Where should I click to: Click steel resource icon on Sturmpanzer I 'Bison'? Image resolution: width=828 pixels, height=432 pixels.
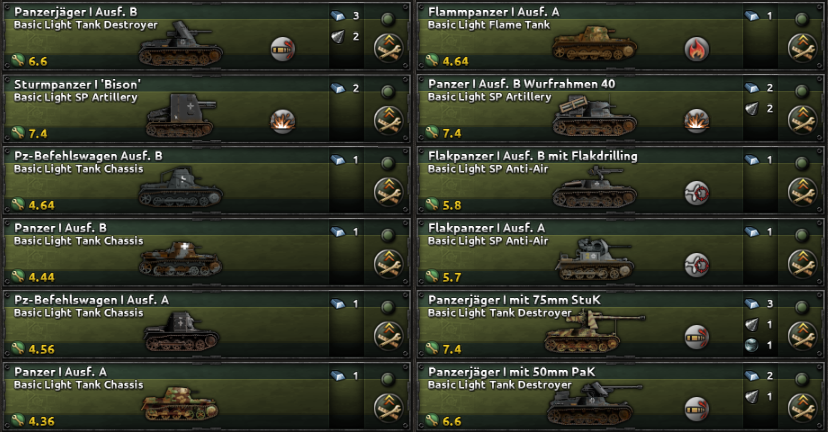[338, 88]
